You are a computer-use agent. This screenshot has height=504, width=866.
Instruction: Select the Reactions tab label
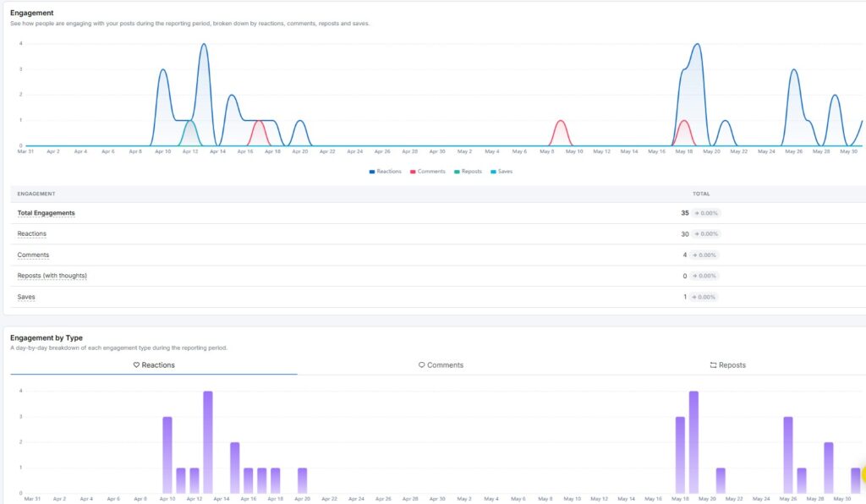click(158, 364)
